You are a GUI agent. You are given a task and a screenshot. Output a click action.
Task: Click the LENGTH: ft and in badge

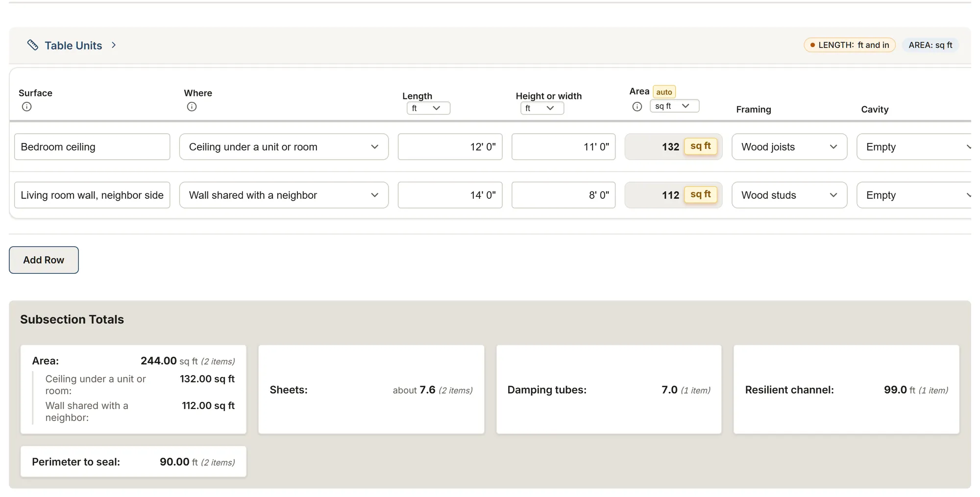tap(850, 45)
